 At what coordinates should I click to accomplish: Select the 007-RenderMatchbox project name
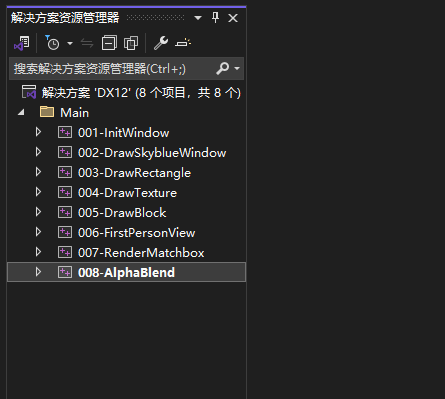[x=141, y=253]
